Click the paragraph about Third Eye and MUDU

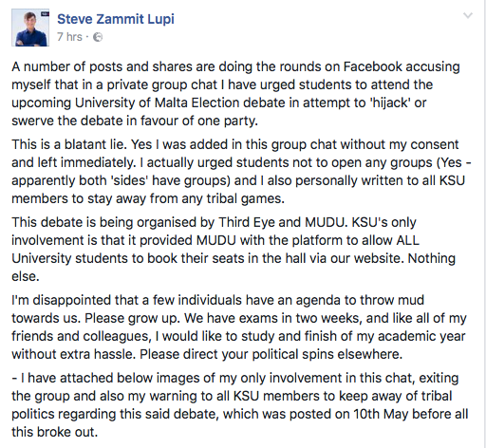[234, 250]
